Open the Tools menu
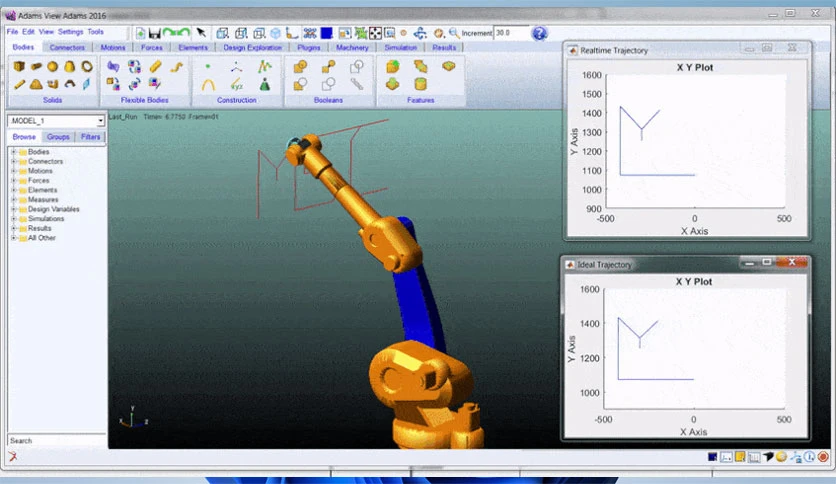Screen dimensions: 836x484 95,32
